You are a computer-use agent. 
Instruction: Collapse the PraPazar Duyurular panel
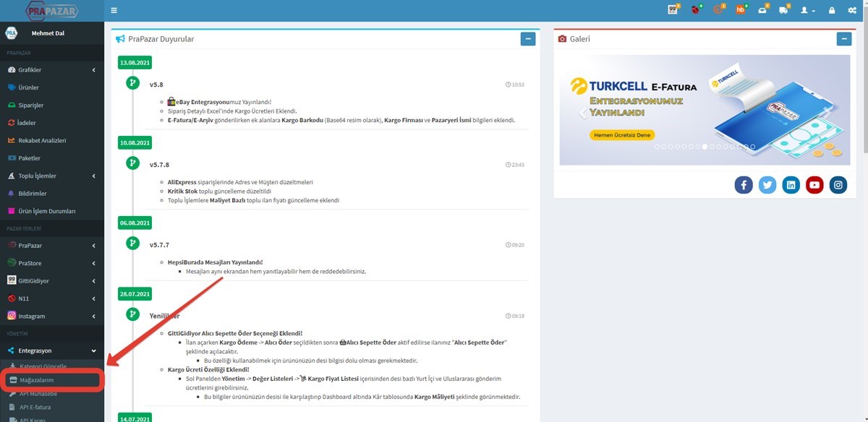click(528, 39)
